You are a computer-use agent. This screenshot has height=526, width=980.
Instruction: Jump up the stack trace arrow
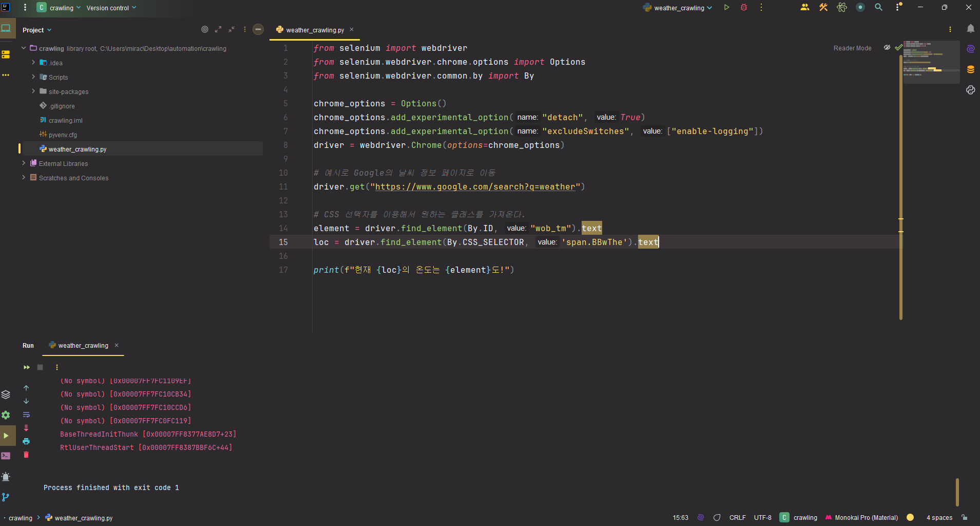point(26,388)
